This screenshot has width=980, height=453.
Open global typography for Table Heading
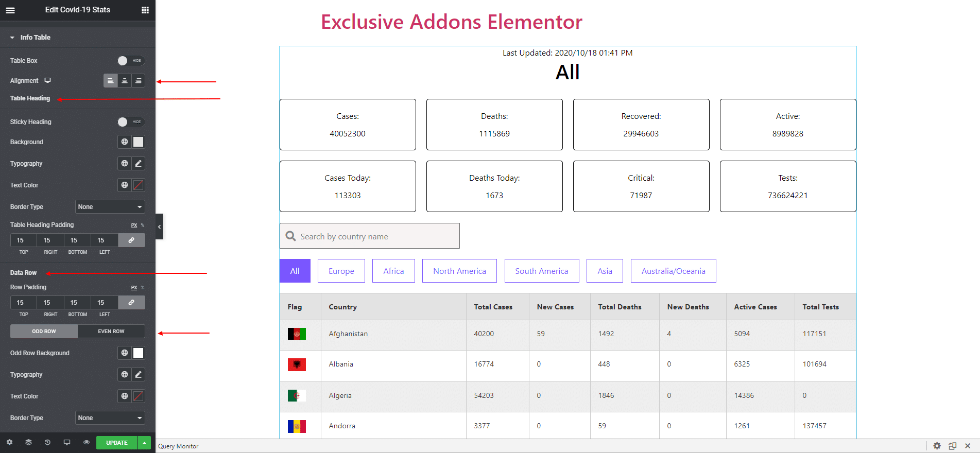click(125, 163)
